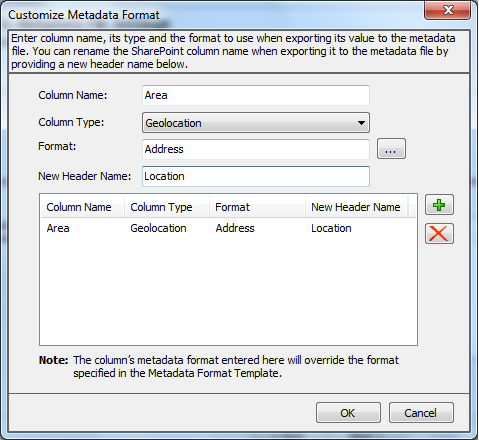Image resolution: width=479 pixels, height=440 pixels.
Task: Click the Format text field with Address
Action: 256,149
